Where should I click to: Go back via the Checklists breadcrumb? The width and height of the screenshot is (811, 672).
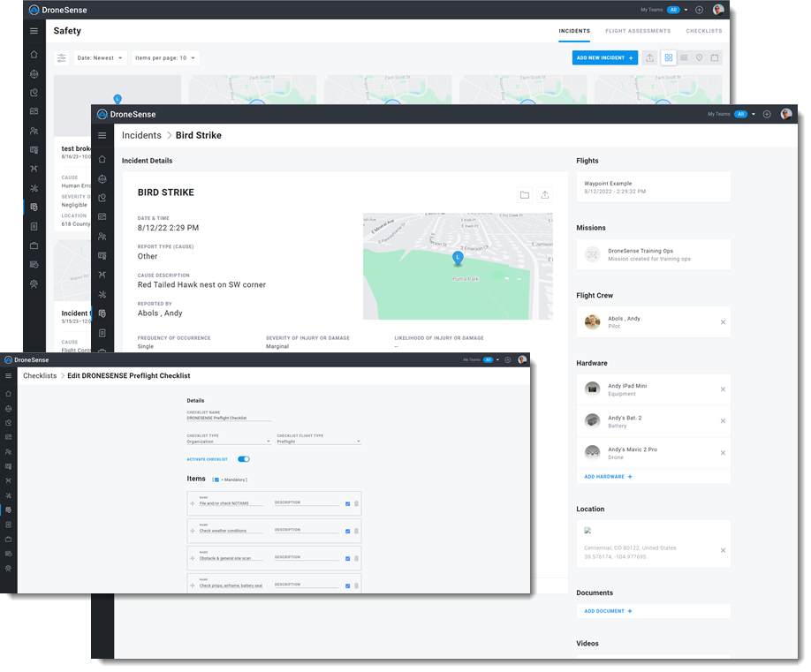click(40, 376)
